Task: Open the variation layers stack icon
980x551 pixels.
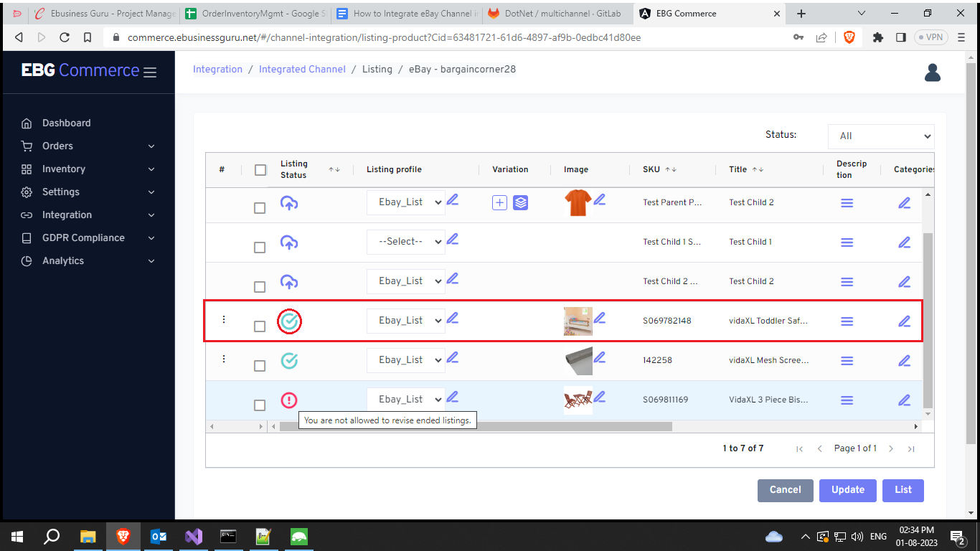Action: (521, 203)
